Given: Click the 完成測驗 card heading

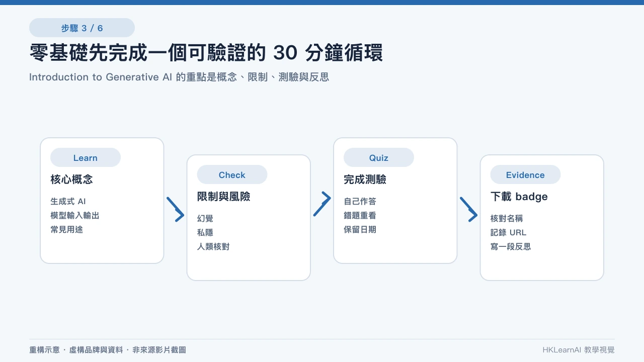Looking at the screenshot, I should click(365, 179).
